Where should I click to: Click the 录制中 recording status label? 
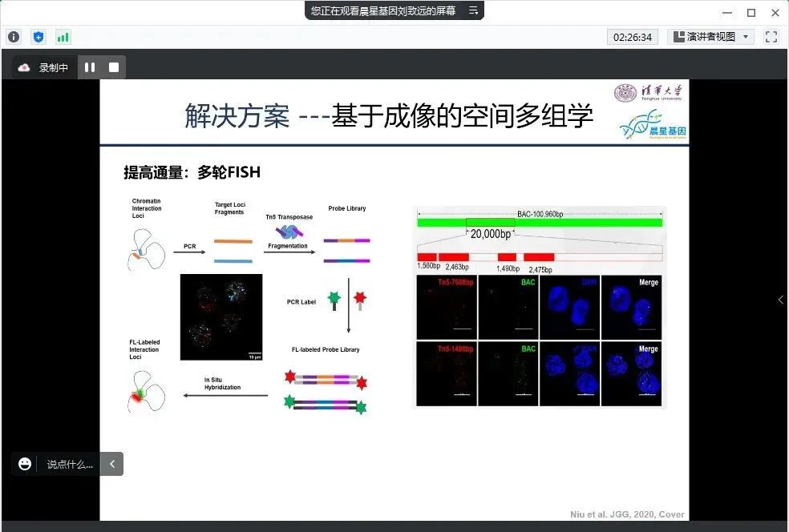point(54,68)
